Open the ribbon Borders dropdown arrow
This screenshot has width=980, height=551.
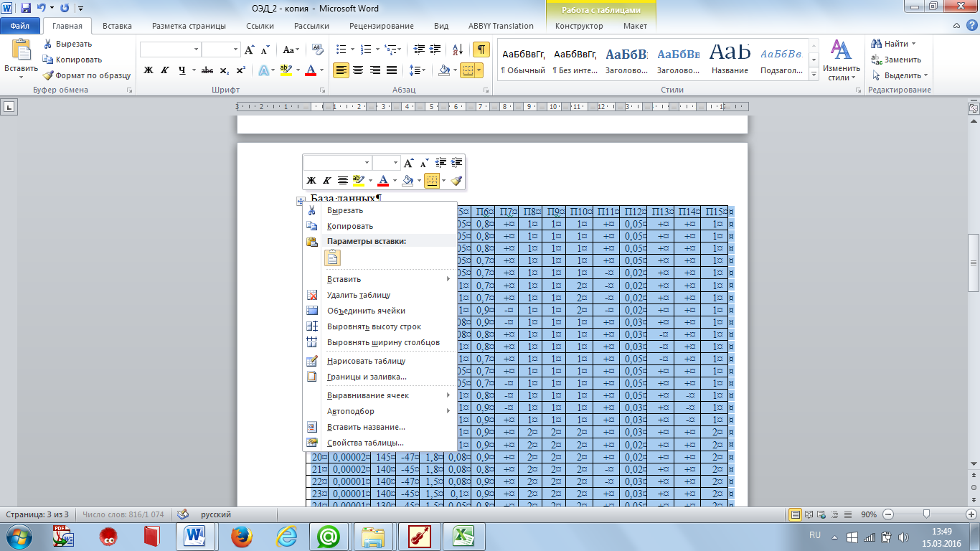point(479,70)
